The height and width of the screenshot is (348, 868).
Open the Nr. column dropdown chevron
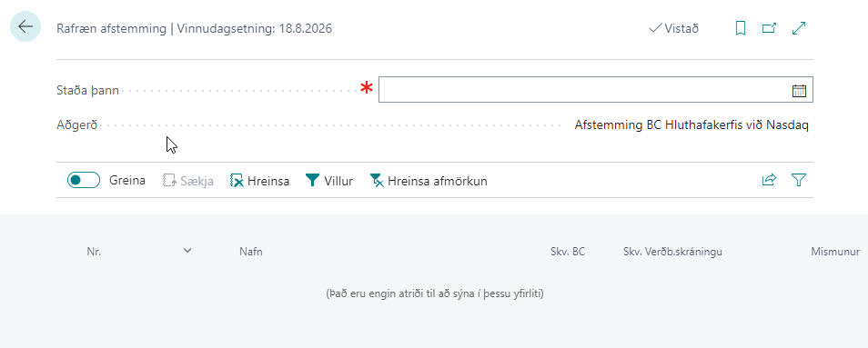[187, 251]
